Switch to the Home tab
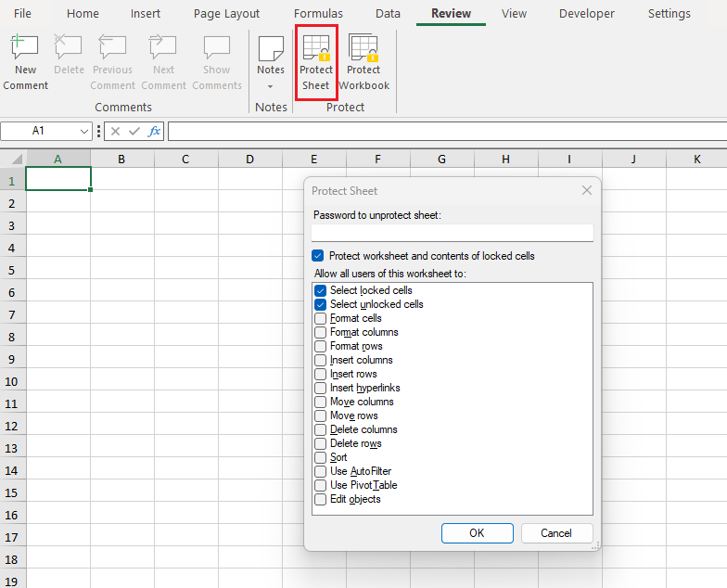Image resolution: width=727 pixels, height=588 pixels. tap(83, 13)
